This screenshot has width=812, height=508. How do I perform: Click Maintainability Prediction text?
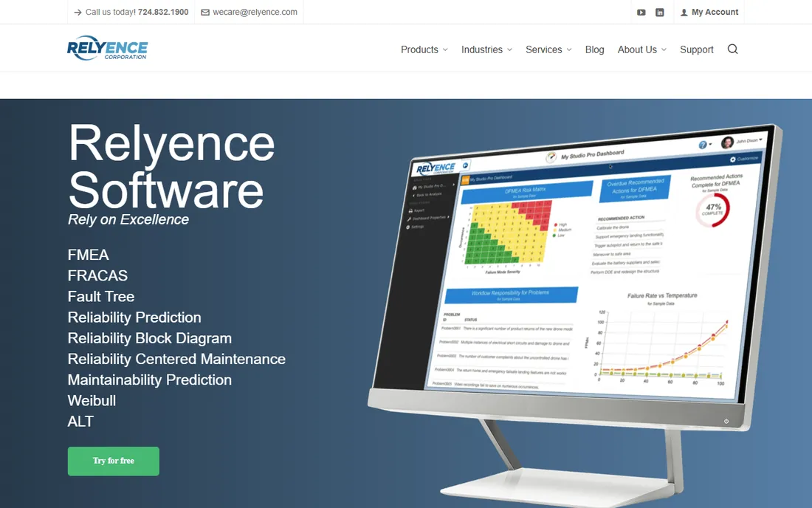coord(150,380)
